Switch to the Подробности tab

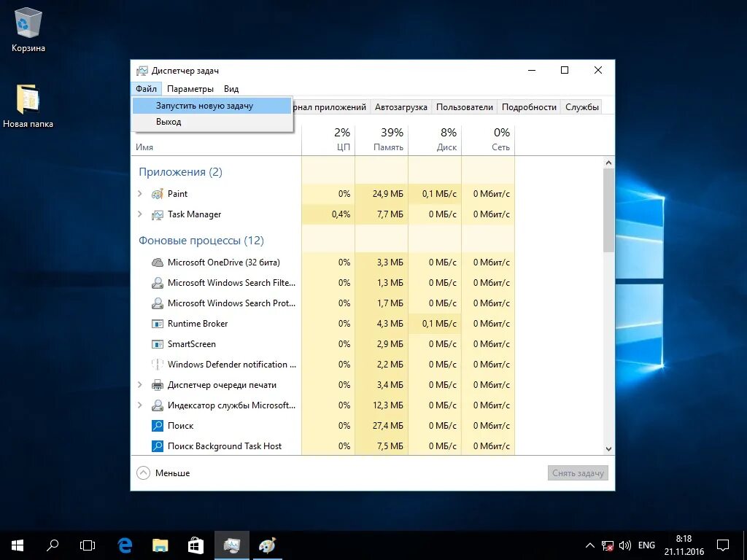[529, 107]
